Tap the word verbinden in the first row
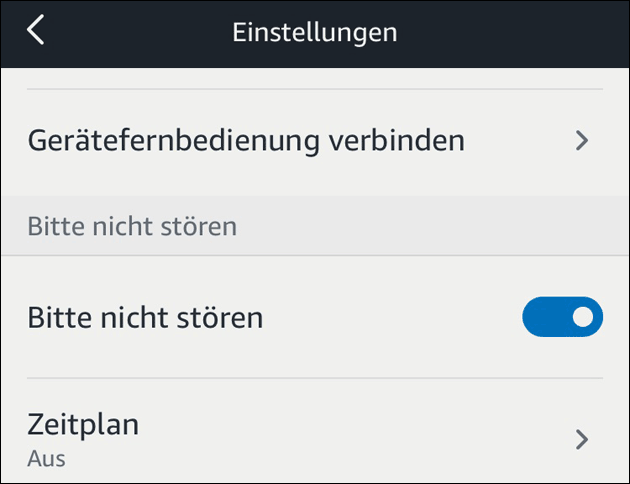 (396, 141)
